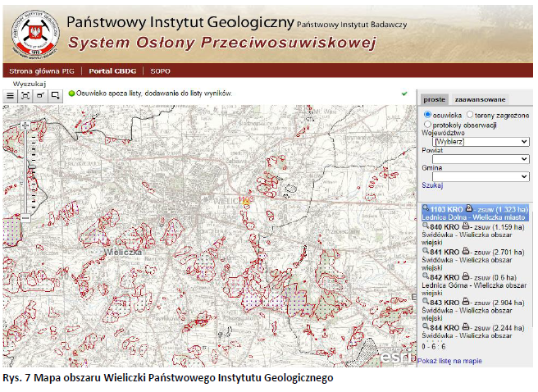Select the small rectangle selection tool icon
The width and height of the screenshot is (538, 392).
click(40, 96)
